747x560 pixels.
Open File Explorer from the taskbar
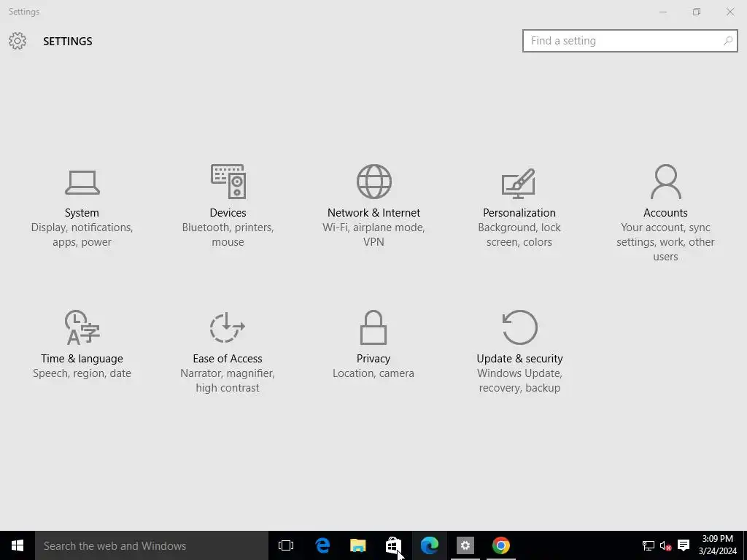pyautogui.click(x=357, y=545)
